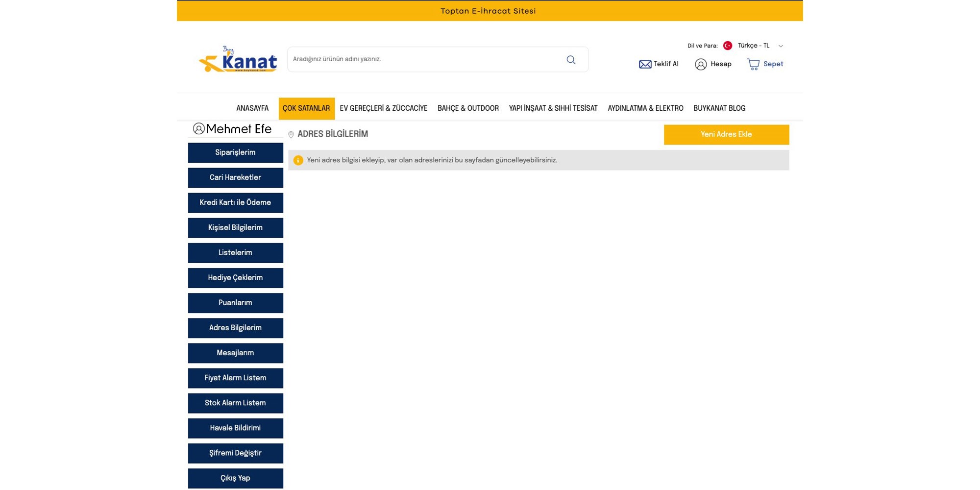Open the Türkçe - TL selector
This screenshot has width=980, height=490.
(754, 46)
